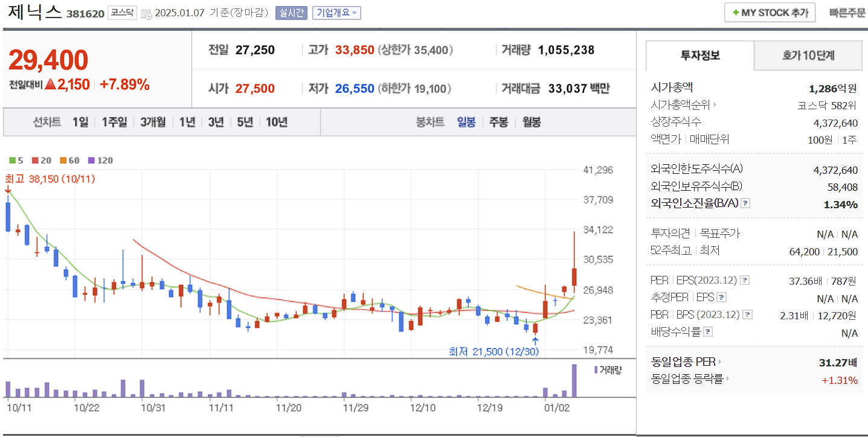868x437 pixels.
Task: Click the 추정PER help question mark
Action: coord(721,298)
